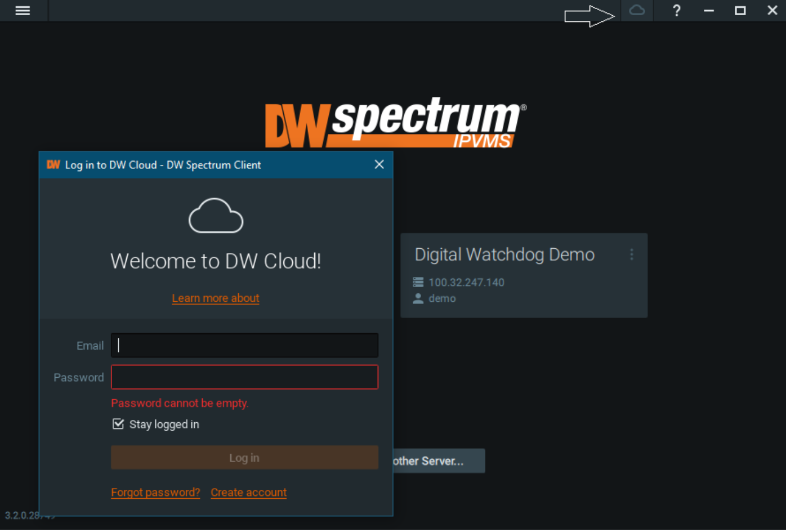Follow the Learn more about link

point(216,298)
